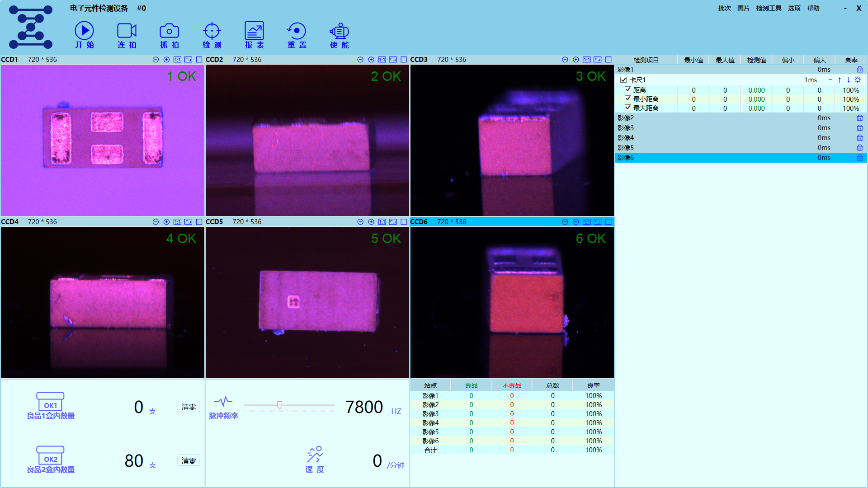Expand the 影像5 row

[626, 148]
